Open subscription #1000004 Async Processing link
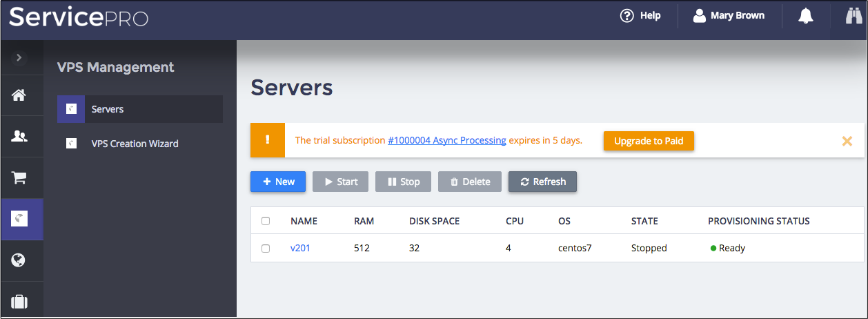The width and height of the screenshot is (868, 319). coord(446,140)
